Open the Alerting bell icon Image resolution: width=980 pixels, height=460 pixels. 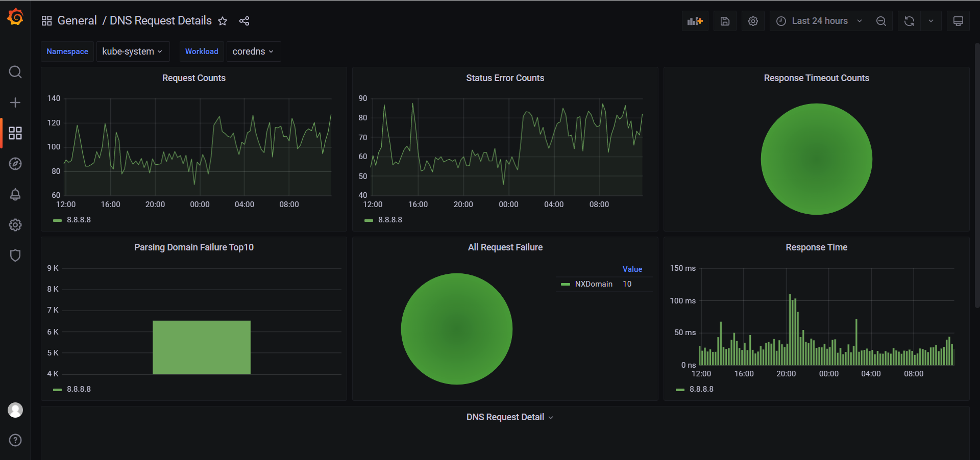tap(15, 194)
